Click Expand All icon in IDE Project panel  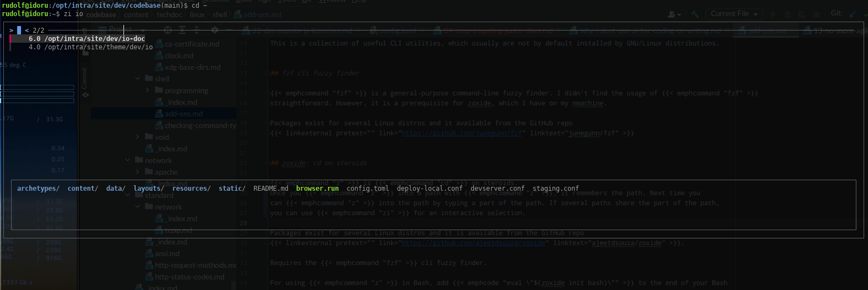182,30
